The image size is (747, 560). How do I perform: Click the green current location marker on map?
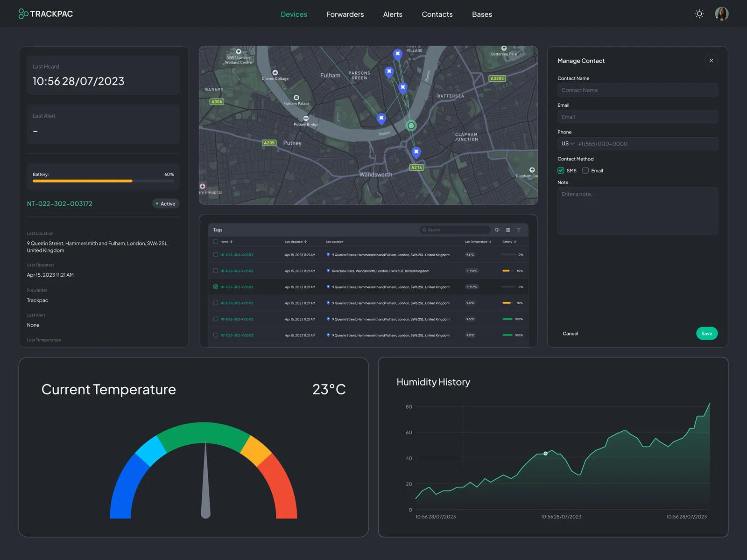(411, 126)
